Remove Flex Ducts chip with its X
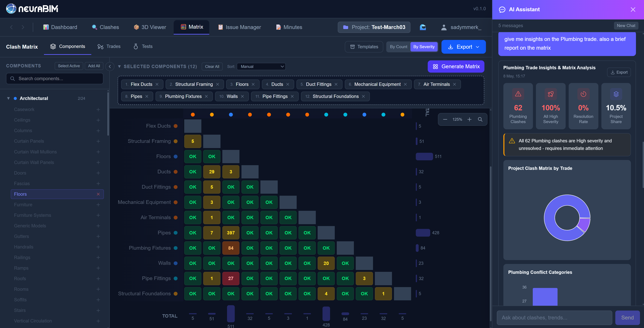Image resolution: width=644 pixels, height=328 pixels. (x=157, y=85)
